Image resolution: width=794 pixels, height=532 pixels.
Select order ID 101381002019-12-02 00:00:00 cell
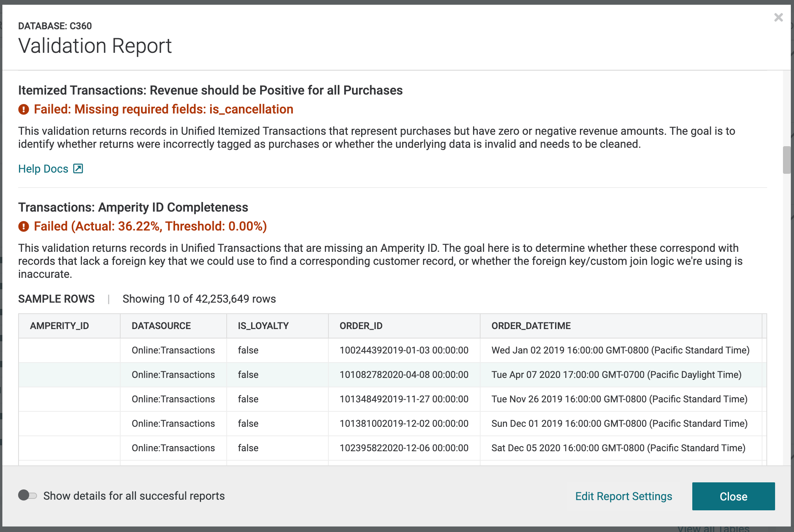(x=404, y=424)
